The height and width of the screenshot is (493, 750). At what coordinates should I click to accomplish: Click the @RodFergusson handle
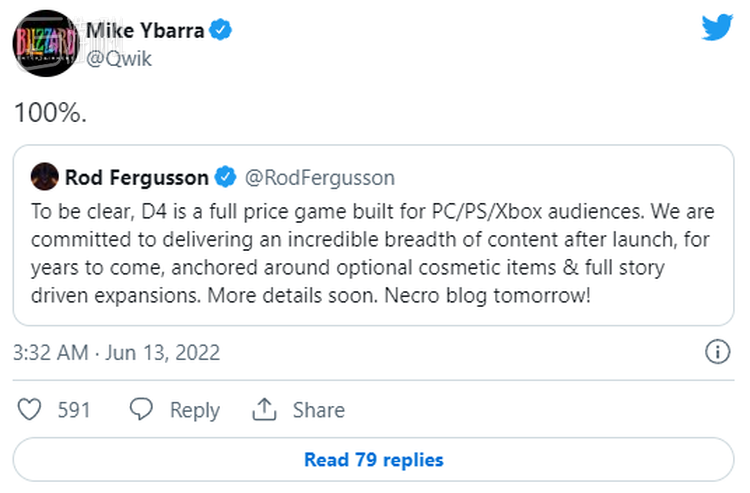click(x=320, y=178)
